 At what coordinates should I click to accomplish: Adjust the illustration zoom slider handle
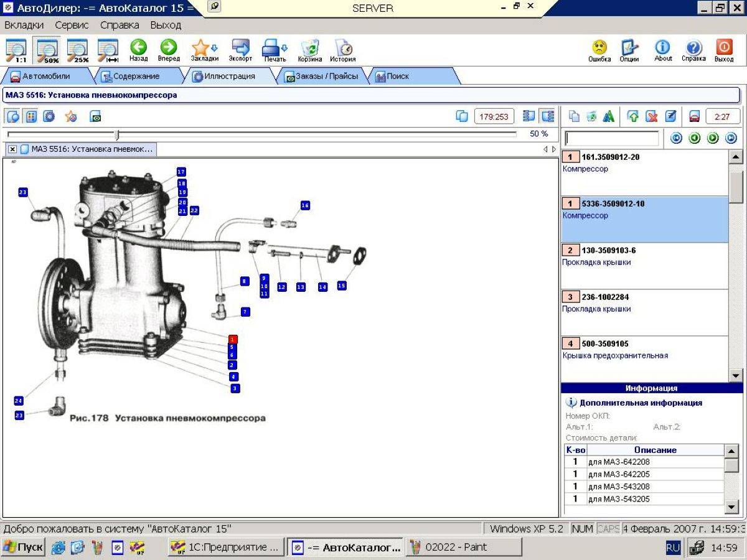pyautogui.click(x=117, y=134)
